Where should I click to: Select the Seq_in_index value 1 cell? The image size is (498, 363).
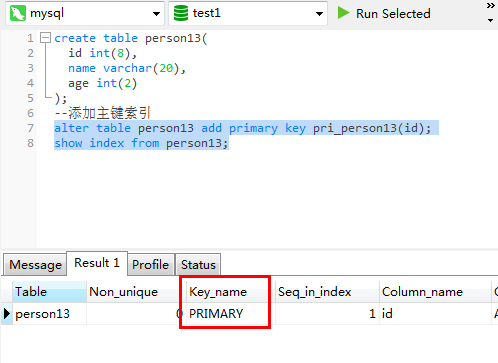pyautogui.click(x=327, y=314)
